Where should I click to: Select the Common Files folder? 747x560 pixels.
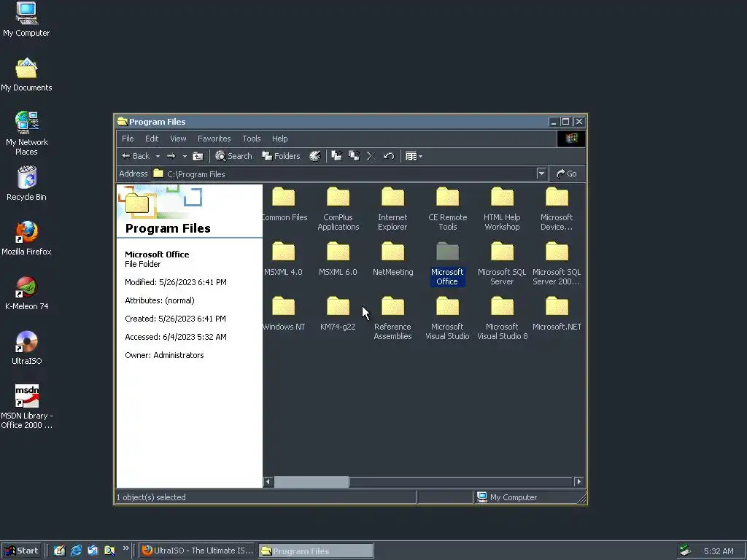coord(285,205)
